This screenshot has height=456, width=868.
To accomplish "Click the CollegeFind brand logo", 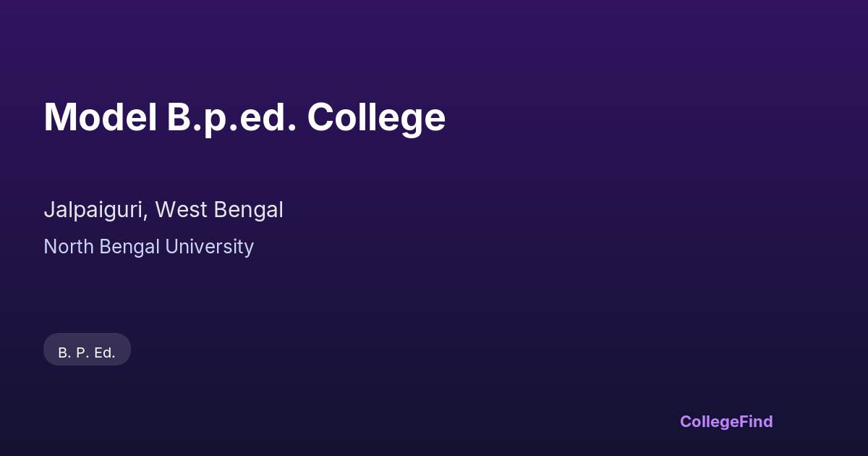I will [726, 421].
